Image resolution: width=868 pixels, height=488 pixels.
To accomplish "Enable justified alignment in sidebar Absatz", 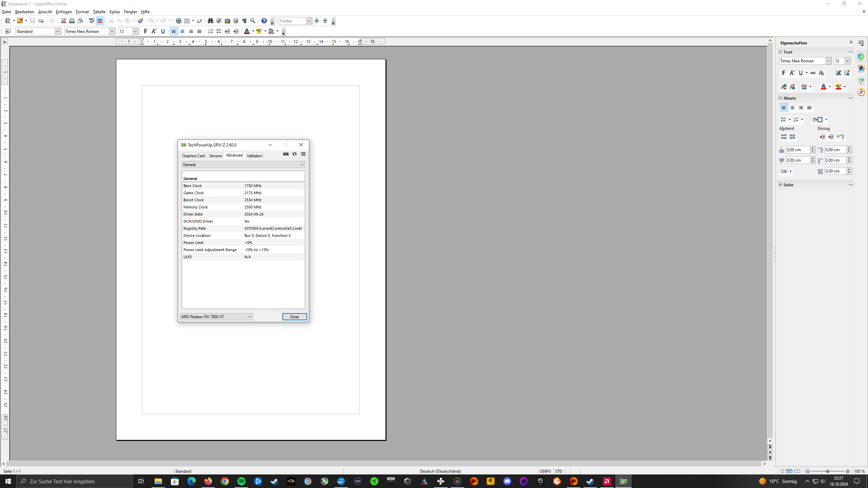I will click(x=809, y=108).
